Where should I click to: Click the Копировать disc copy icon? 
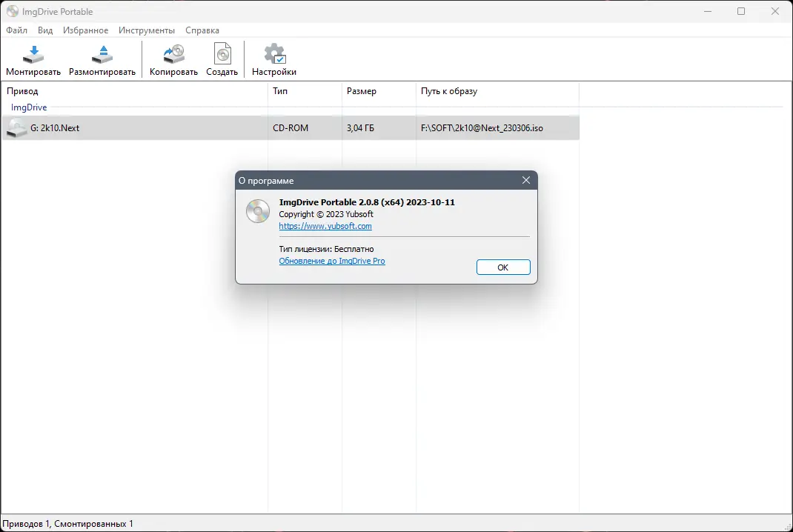pos(173,54)
